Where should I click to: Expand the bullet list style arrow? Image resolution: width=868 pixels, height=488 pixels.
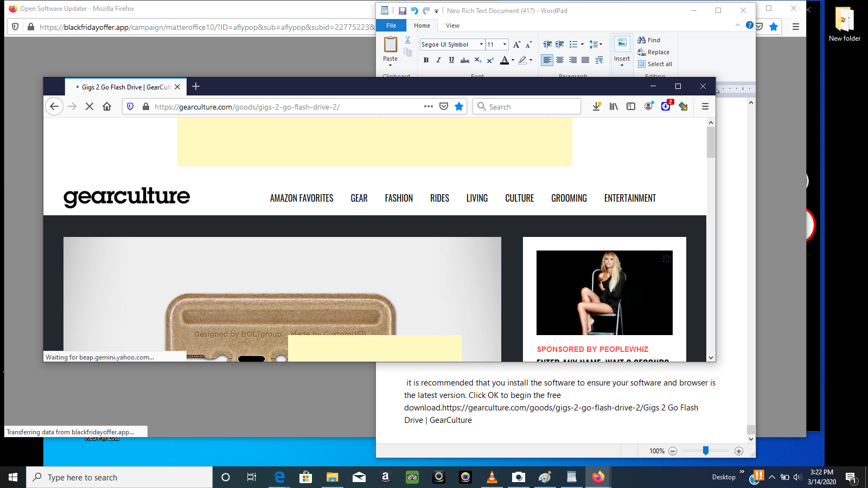(582, 44)
